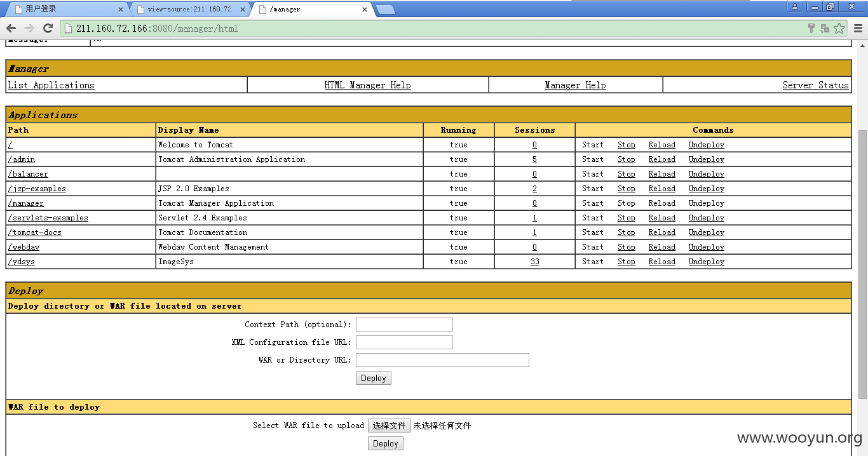Select the /manager tab
Viewport: 868px width, 456px height.
click(311, 9)
